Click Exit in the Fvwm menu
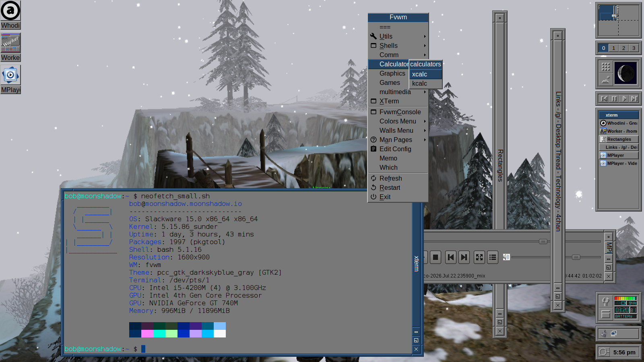This screenshot has width=644, height=362. pos(398,197)
